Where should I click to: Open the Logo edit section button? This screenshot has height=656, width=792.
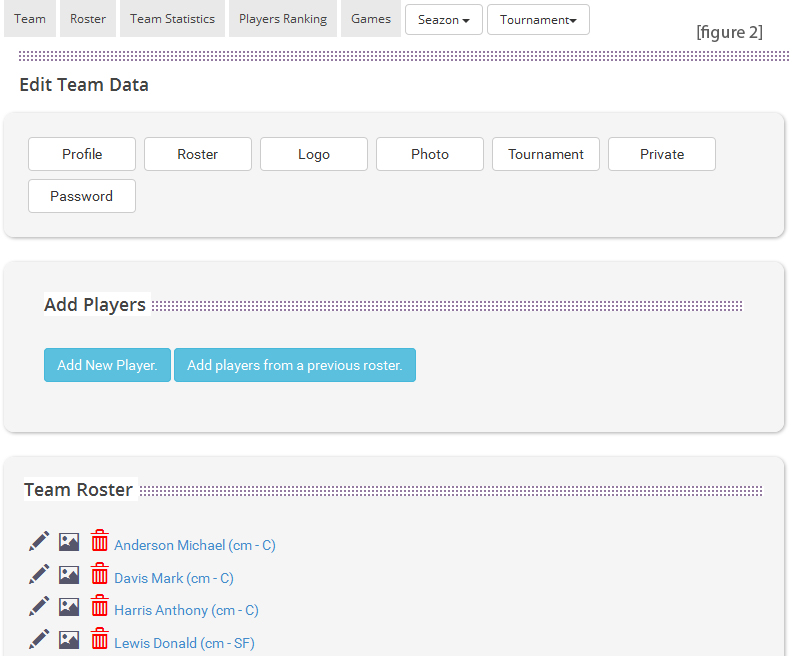[314, 154]
